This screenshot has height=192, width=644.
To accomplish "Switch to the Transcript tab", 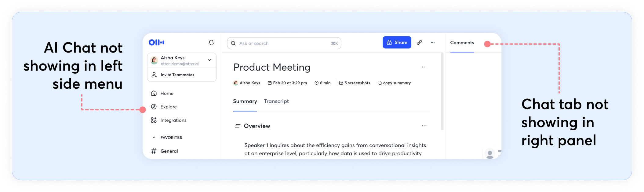I will pos(276,101).
